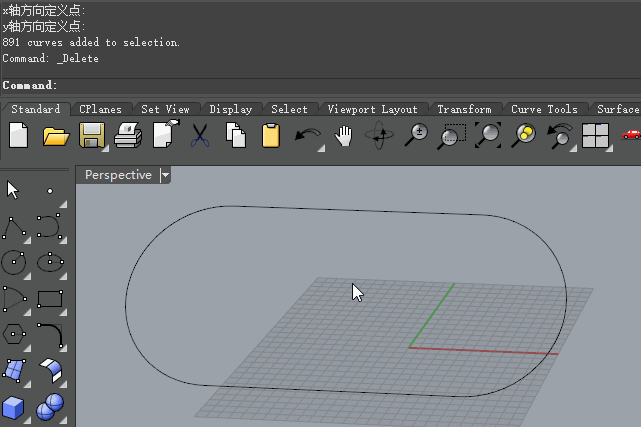This screenshot has height=427, width=641.
Task: Open Document Properties icon
Action: [166, 134]
